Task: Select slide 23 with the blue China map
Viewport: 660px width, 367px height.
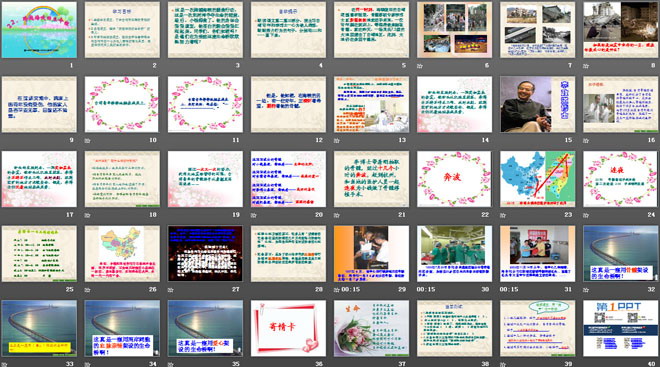Action: (538, 179)
